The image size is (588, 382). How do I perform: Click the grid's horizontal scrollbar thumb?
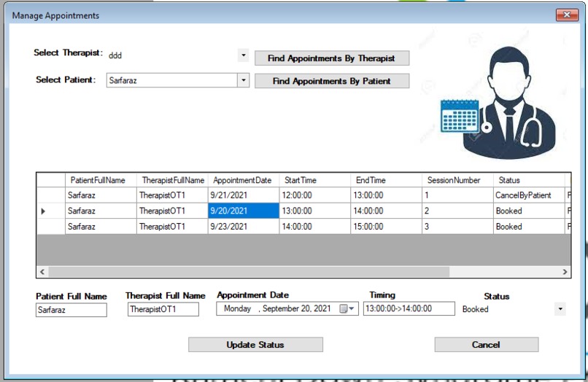click(x=249, y=272)
